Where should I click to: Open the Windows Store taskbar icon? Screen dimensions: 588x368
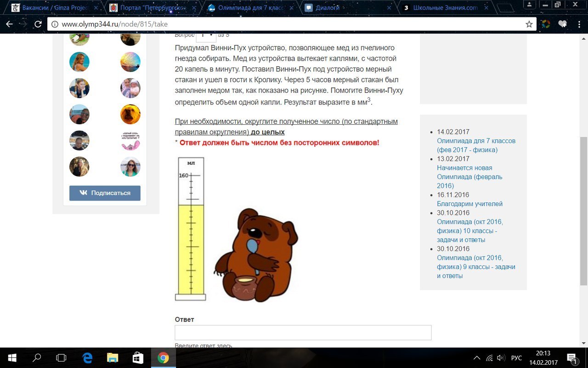[x=138, y=358]
